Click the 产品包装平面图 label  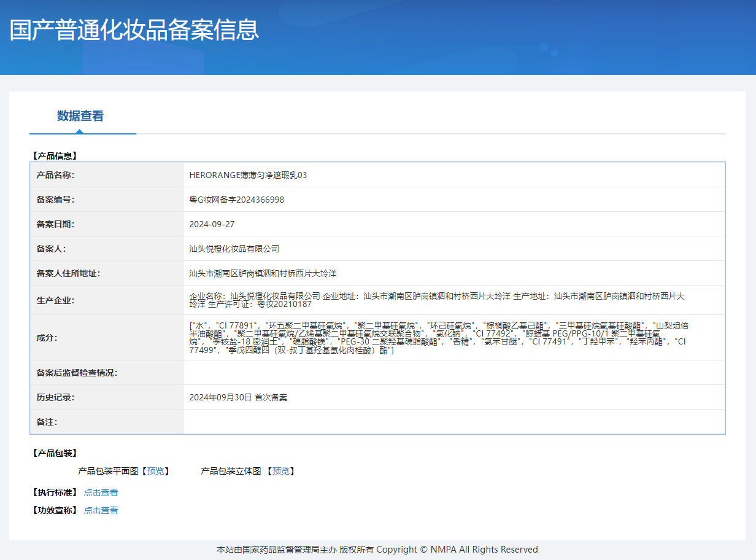[x=108, y=471]
